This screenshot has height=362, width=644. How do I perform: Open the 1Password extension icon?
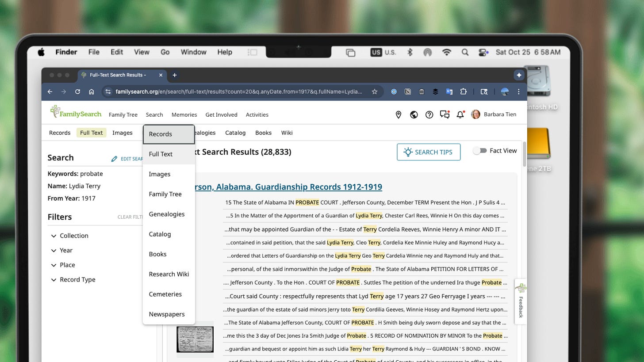click(x=394, y=91)
